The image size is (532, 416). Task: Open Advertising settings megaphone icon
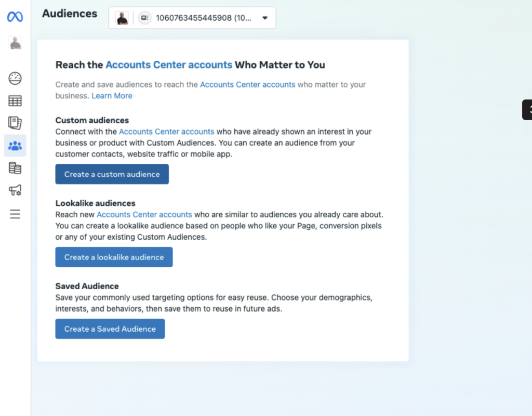point(15,190)
